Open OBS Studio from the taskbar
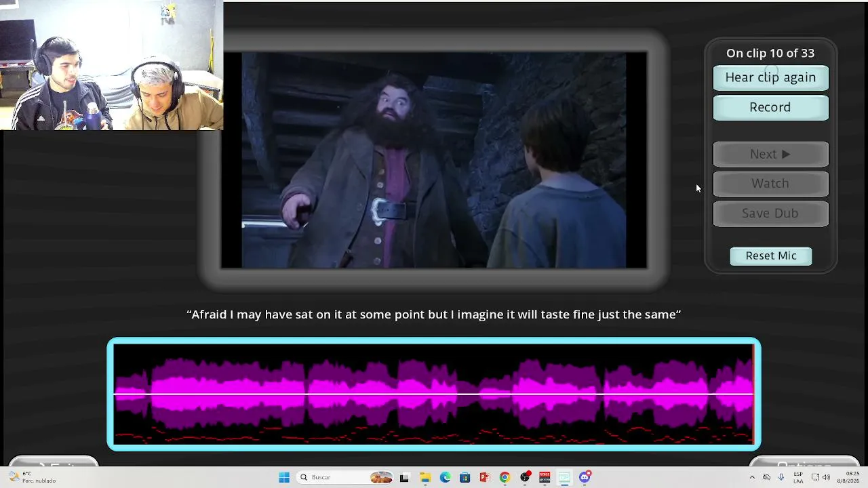The image size is (868, 488). (525, 477)
